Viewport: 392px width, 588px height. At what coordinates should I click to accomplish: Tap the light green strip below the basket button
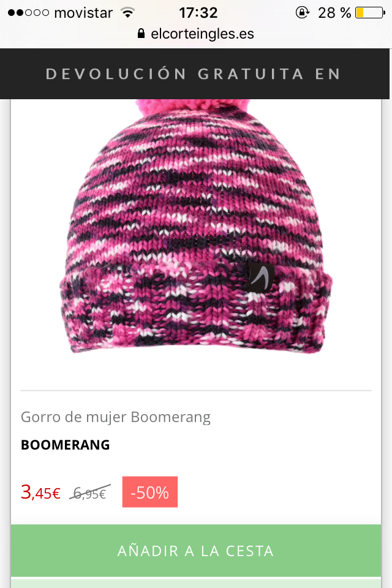196,584
